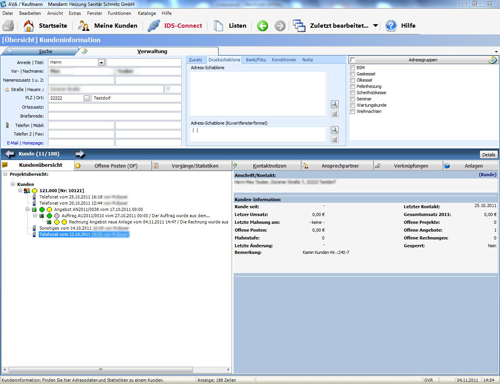
Task: Collapse the Auftrag AU2011/0010 node
Action: [35, 216]
